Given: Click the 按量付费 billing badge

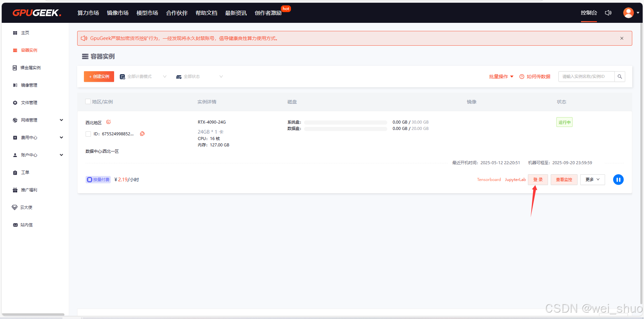Looking at the screenshot, I should (98, 180).
